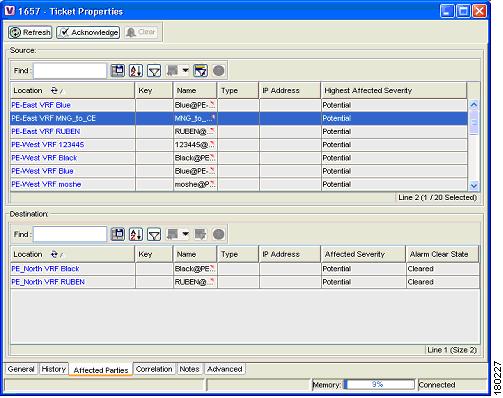Image resolution: width=503 pixels, height=398 pixels.
Task: Click Cleared cell in PE_North VRF Black row
Action: [443, 269]
